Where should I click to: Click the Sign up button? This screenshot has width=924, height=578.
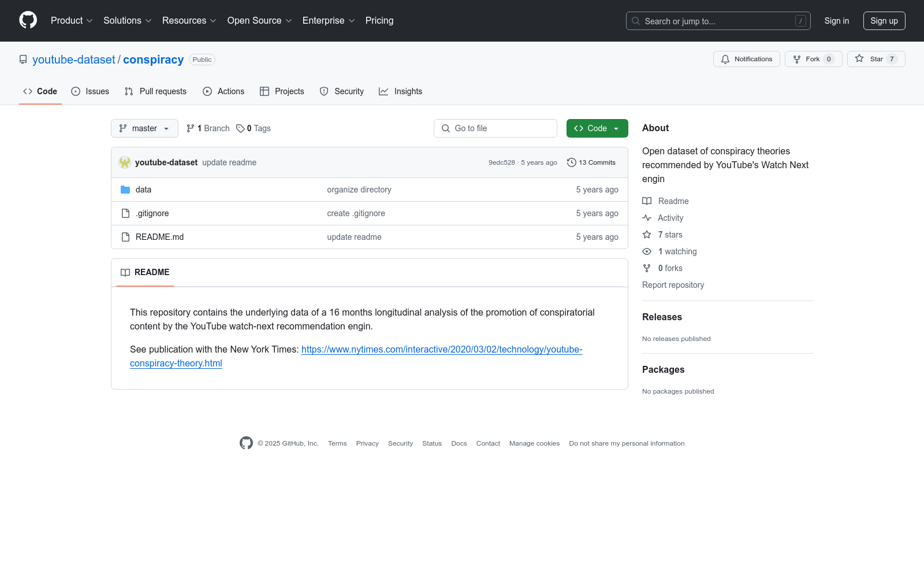[x=884, y=21]
